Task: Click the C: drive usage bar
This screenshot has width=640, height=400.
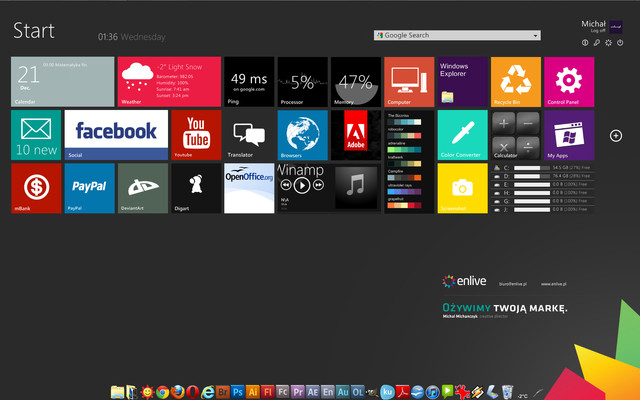Action: 532,168
